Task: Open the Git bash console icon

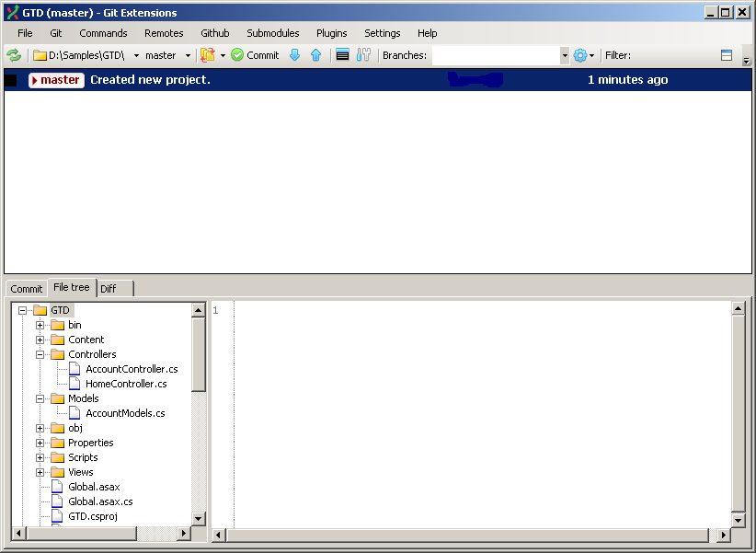Action: tap(342, 55)
